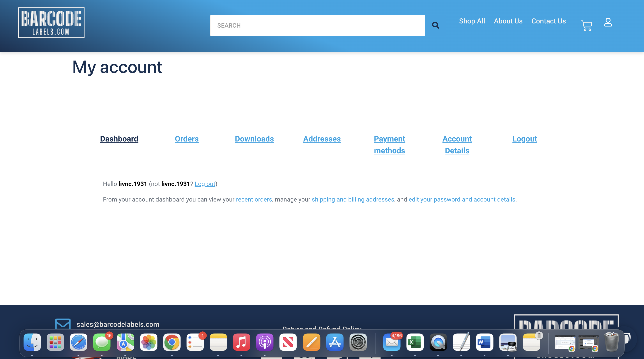Click the recent orders link
This screenshot has height=359, width=644.
[x=254, y=200]
